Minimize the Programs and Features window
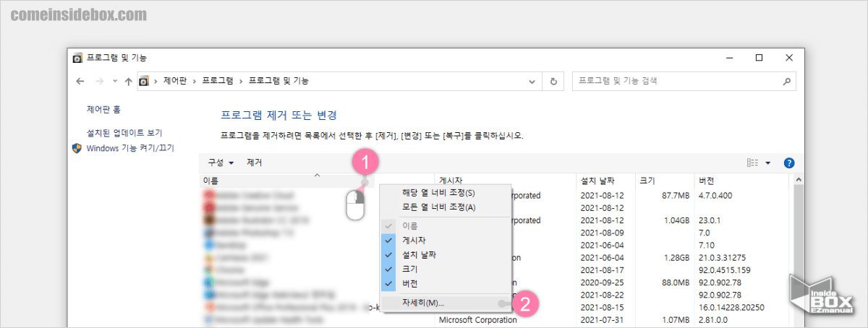This screenshot has width=868, height=328. tap(728, 57)
